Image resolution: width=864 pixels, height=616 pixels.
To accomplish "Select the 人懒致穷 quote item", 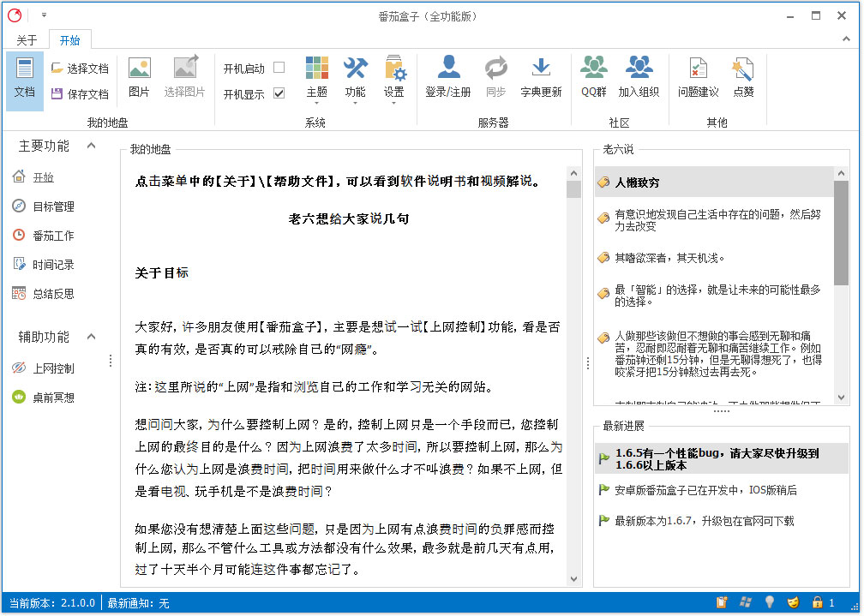I will pos(714,182).
